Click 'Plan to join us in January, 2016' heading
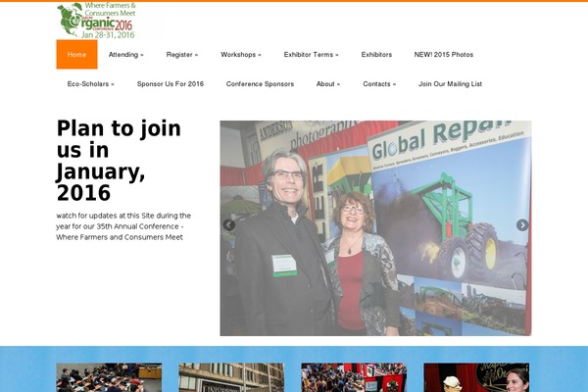The width and height of the screenshot is (588, 392). tap(120, 161)
